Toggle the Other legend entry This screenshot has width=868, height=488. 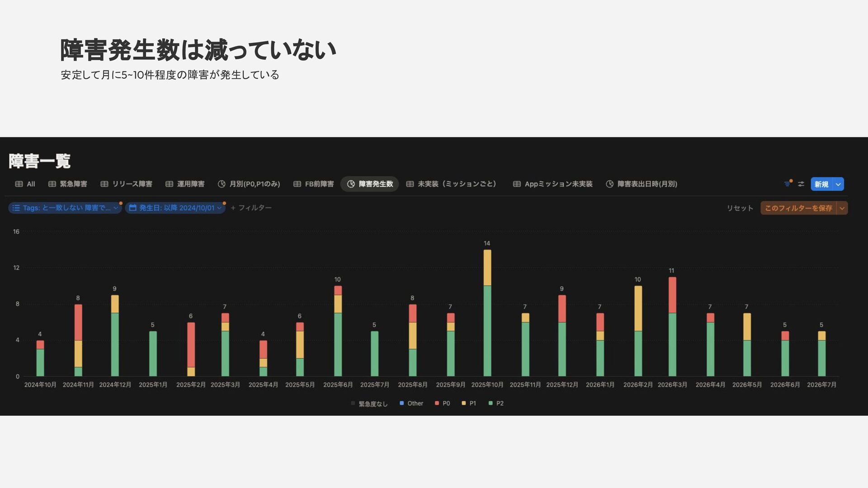tap(411, 403)
